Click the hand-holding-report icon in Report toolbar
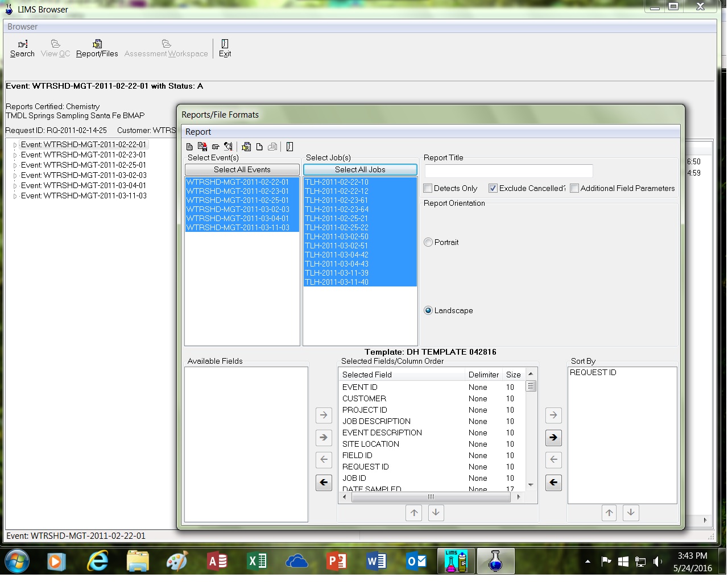 [246, 147]
